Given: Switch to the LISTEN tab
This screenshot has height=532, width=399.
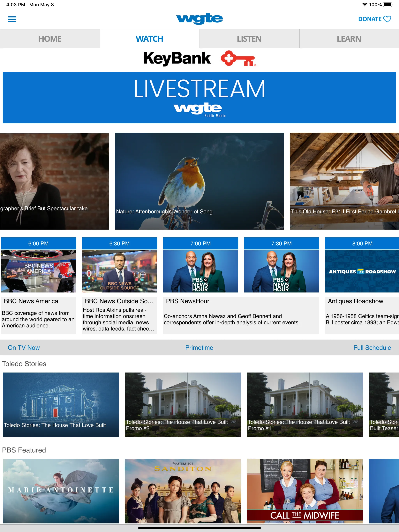Looking at the screenshot, I should click(x=249, y=39).
